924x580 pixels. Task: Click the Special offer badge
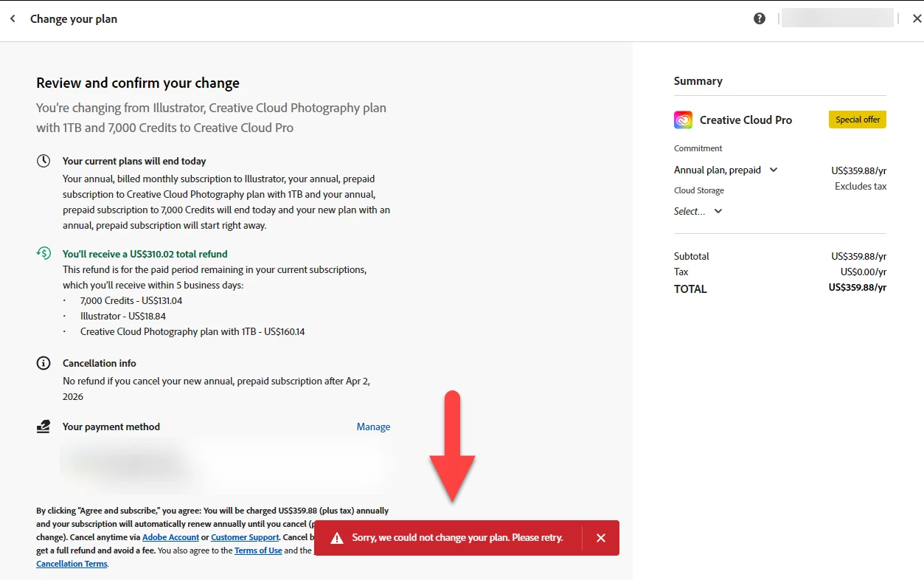[x=858, y=120]
